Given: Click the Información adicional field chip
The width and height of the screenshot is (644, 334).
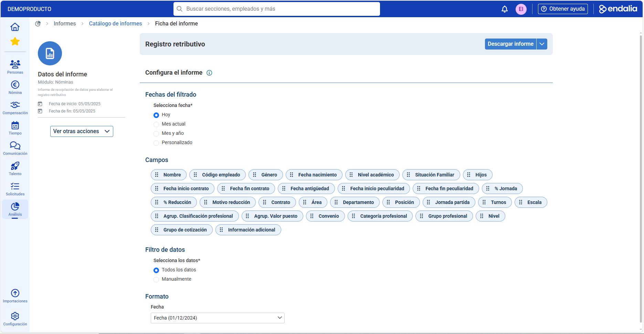Looking at the screenshot, I should [x=248, y=230].
